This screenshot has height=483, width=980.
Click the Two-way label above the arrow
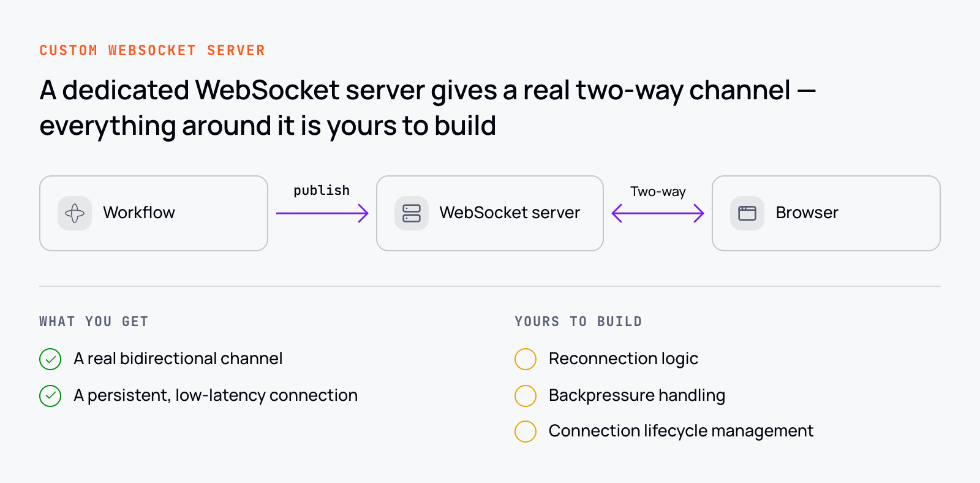658,192
